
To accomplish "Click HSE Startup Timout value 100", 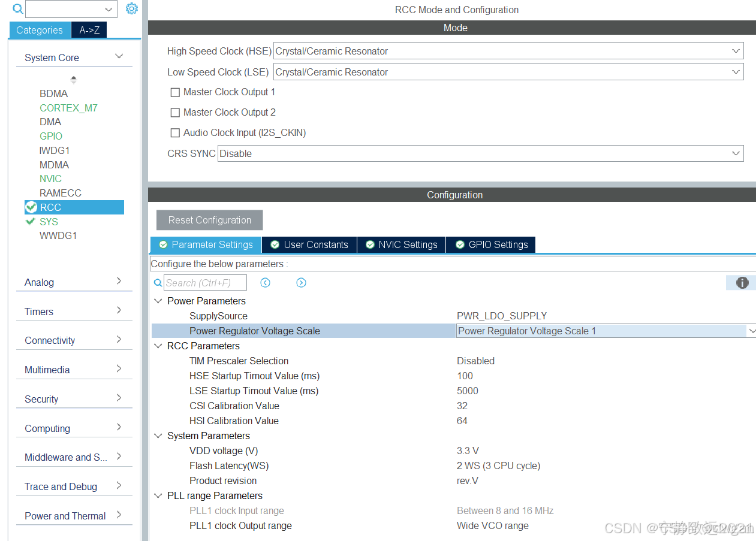I will coord(465,376).
